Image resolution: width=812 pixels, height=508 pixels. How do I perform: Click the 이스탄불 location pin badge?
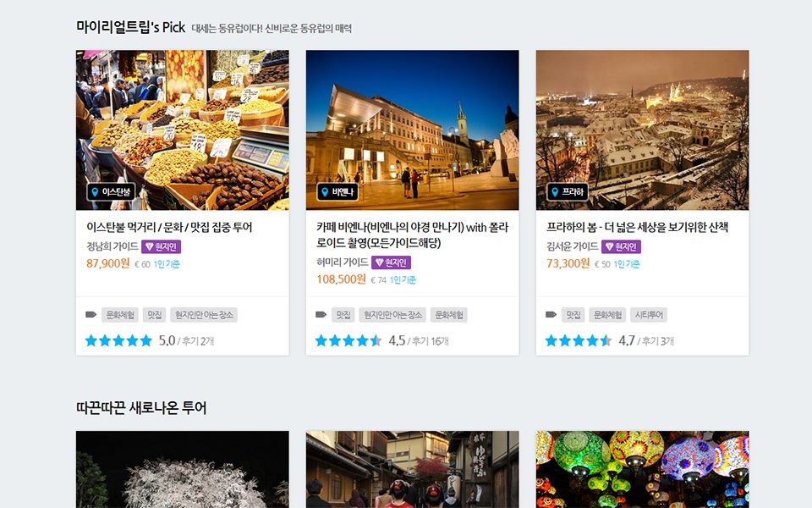[x=111, y=192]
